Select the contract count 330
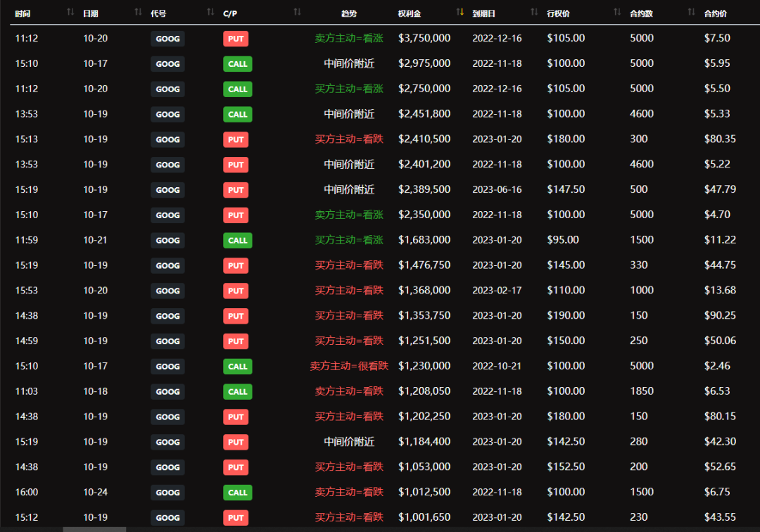Image resolution: width=760 pixels, height=532 pixels. click(638, 265)
